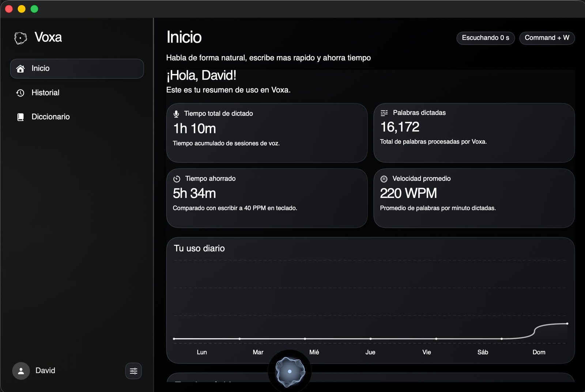Click the clock history icon beside Historial
Screen dimensions: 585x392
[x=20, y=93]
